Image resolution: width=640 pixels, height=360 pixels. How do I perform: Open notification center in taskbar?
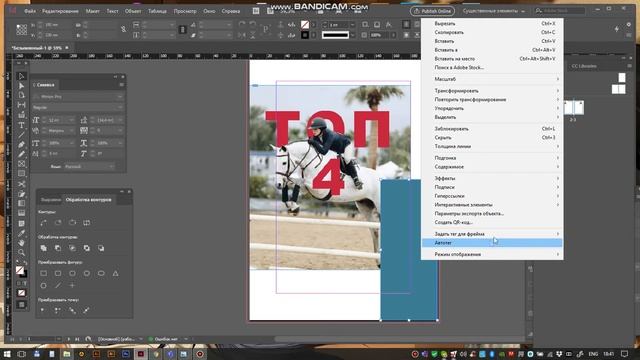pos(624,354)
